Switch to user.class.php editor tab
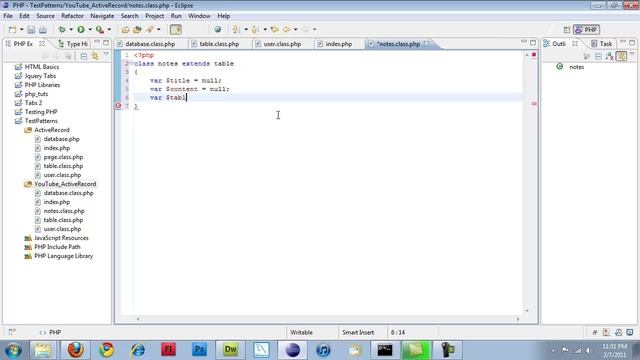 pyautogui.click(x=282, y=44)
